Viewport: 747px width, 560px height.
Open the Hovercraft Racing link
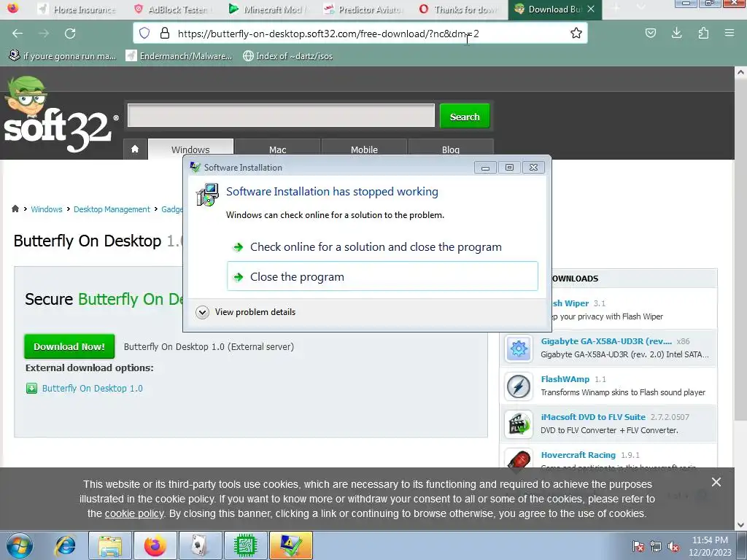pyautogui.click(x=578, y=455)
